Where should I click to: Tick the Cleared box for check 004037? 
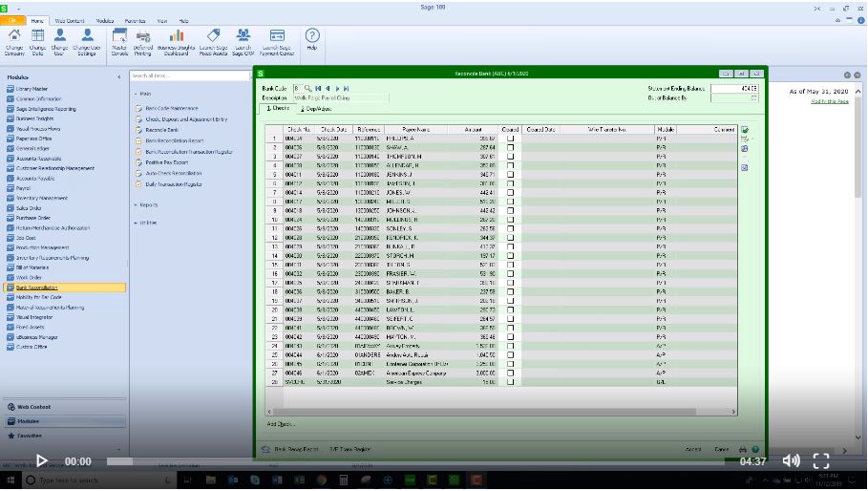tap(510, 156)
